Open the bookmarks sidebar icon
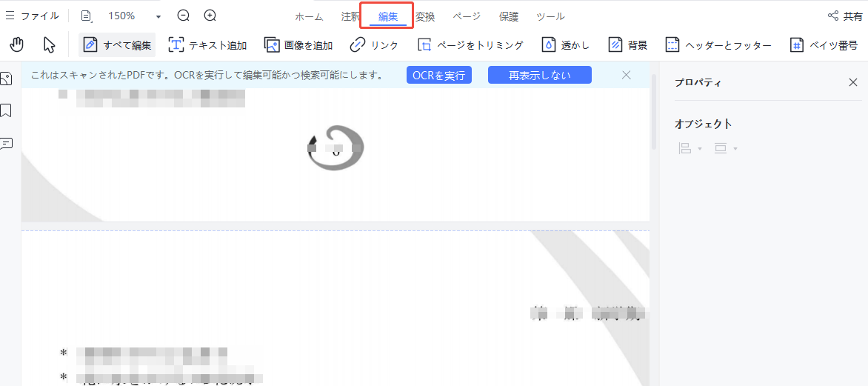Viewport: 868px width, 386px height. click(6, 110)
